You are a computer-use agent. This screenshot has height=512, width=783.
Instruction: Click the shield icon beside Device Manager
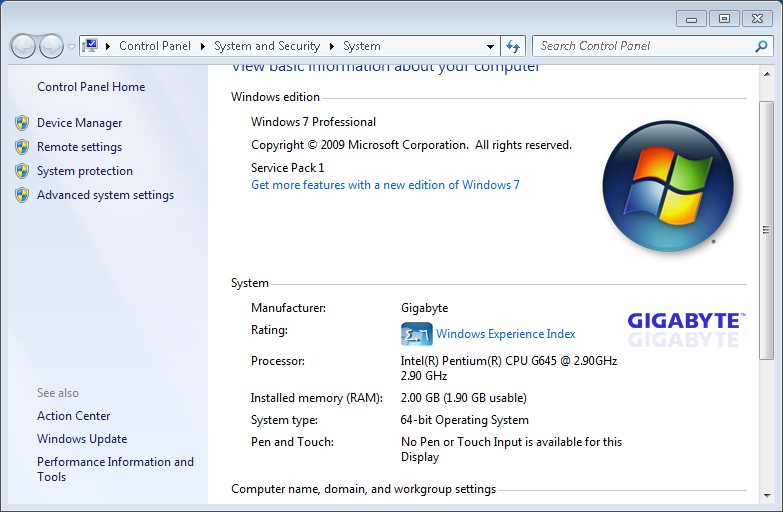22,123
